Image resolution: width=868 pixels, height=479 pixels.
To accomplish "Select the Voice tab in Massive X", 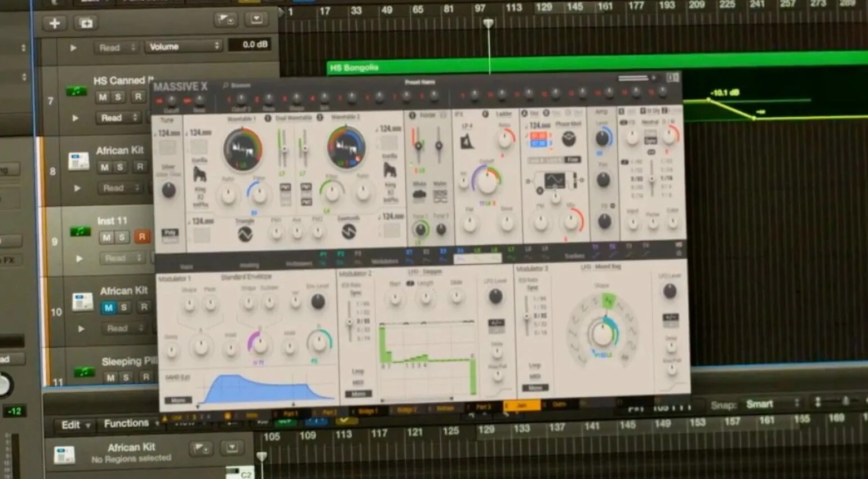I will point(186,266).
